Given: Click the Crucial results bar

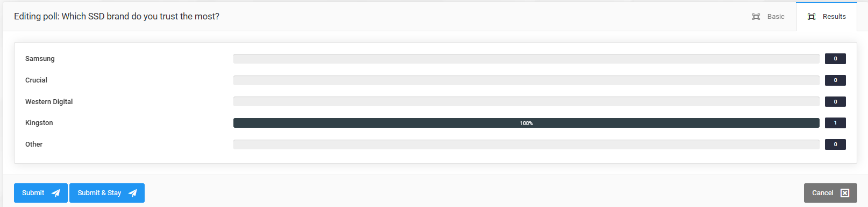Looking at the screenshot, I should 526,80.
